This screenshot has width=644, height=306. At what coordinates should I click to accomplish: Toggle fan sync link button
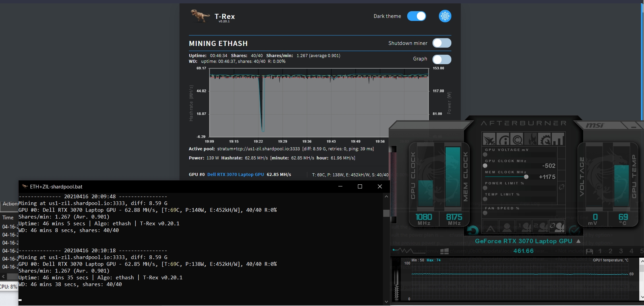[557, 227]
